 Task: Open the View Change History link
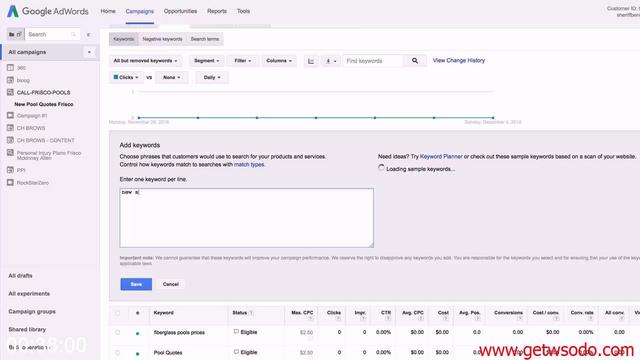[x=459, y=60]
